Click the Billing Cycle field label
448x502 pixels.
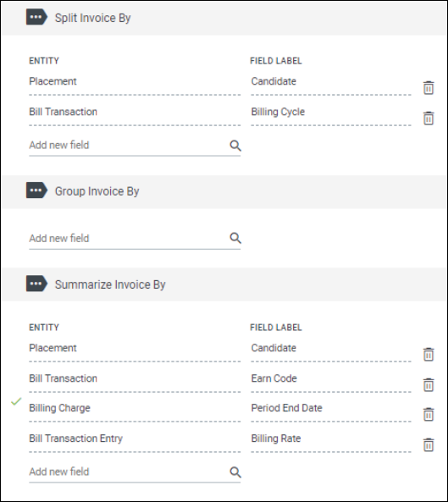click(278, 112)
